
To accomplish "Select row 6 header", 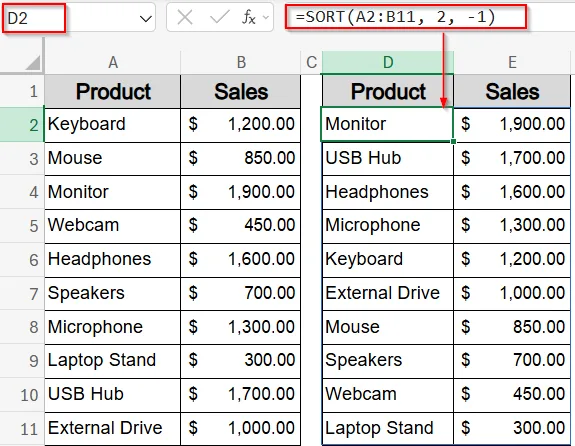I will (22, 260).
